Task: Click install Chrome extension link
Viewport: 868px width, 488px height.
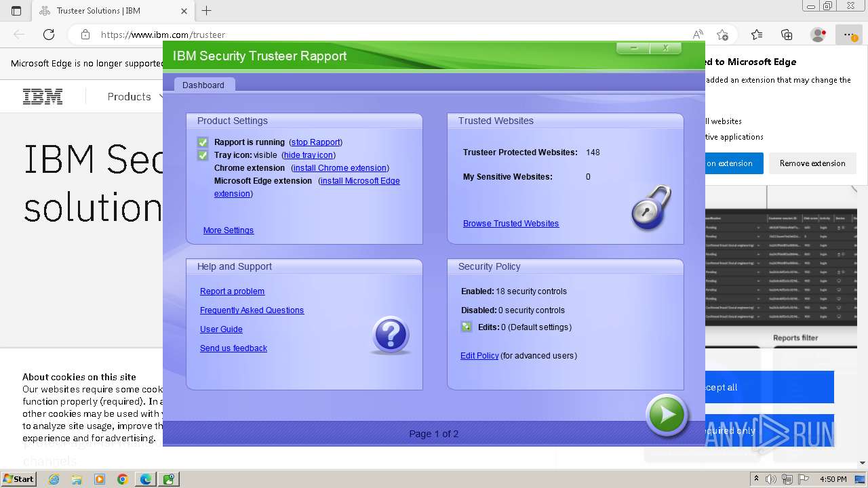Action: [340, 168]
